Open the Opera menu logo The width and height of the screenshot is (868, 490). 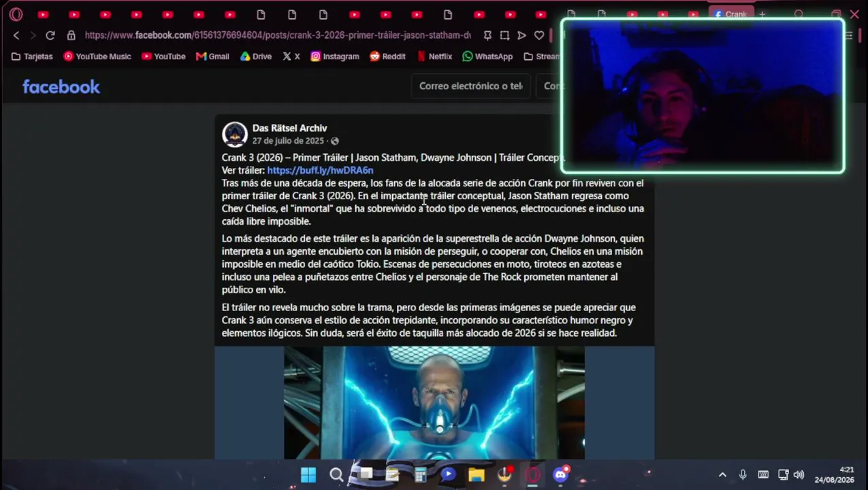point(16,14)
